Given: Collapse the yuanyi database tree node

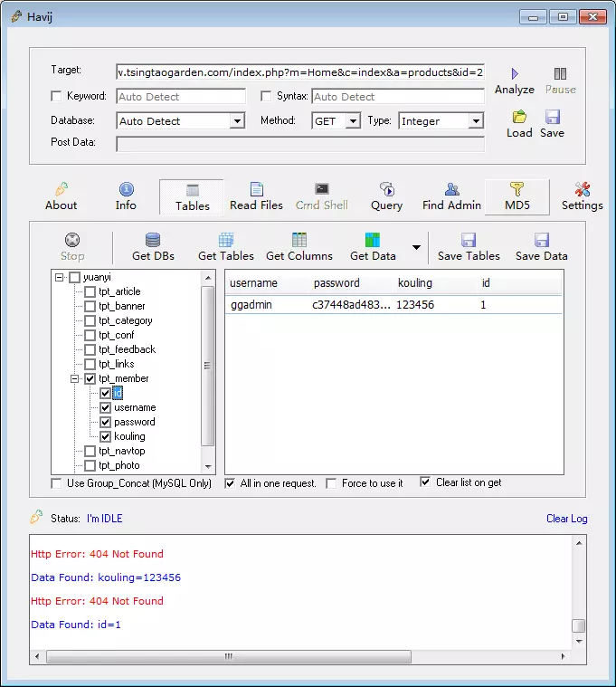Looking at the screenshot, I should (59, 277).
